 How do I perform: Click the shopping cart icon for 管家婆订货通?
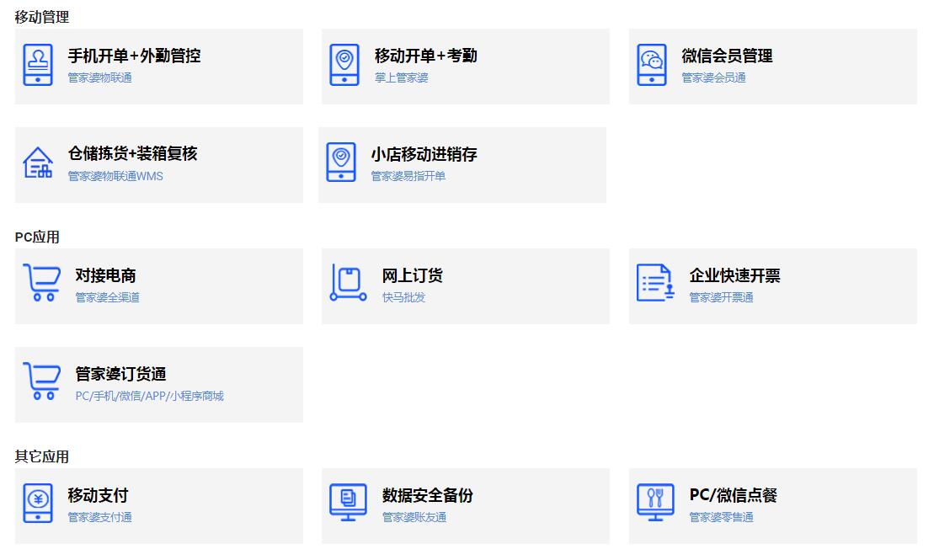click(x=41, y=381)
